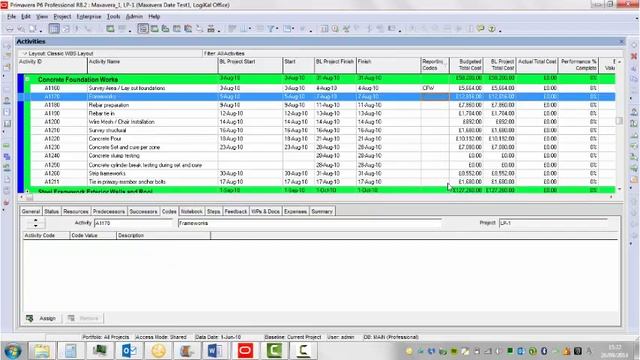
Task: Click the CFW reporting code cell
Action: pyautogui.click(x=435, y=88)
